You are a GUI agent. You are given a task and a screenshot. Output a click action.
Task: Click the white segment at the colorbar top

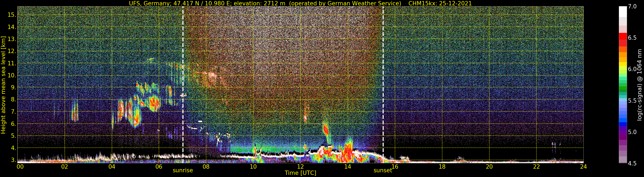tap(623, 12)
